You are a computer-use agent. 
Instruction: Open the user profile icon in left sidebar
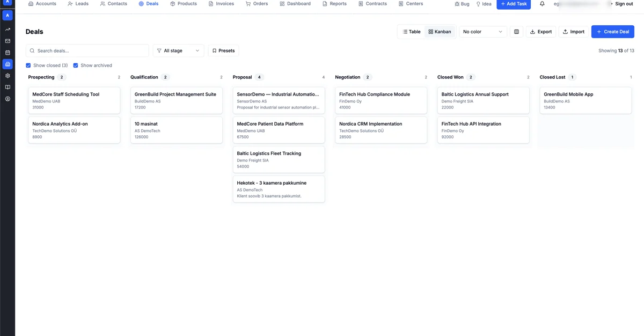tap(8, 99)
